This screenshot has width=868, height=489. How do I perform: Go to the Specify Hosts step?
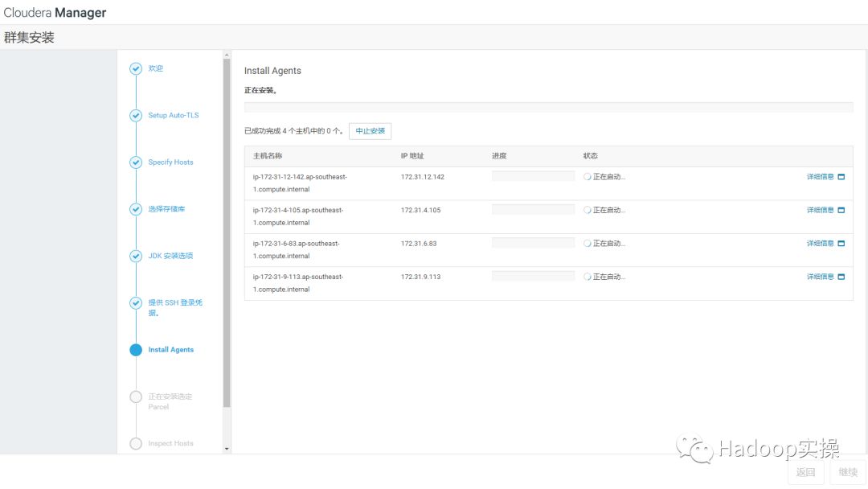click(170, 162)
